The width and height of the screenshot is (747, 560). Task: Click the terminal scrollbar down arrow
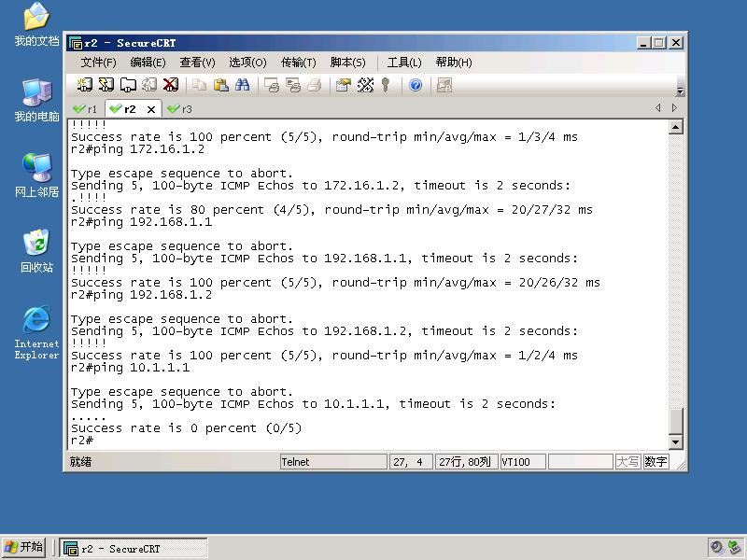click(x=675, y=441)
